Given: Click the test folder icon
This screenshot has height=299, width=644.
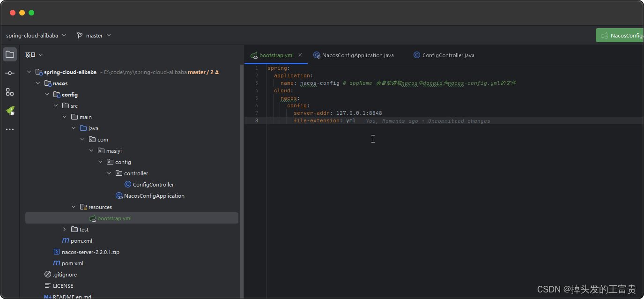Looking at the screenshot, I should pos(74,229).
